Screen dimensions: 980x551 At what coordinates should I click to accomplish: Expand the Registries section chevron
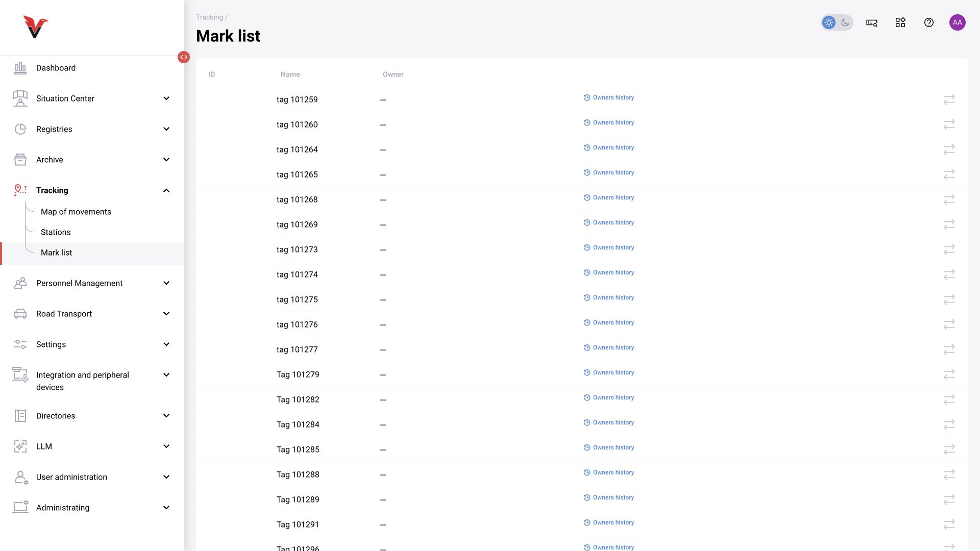pos(166,129)
